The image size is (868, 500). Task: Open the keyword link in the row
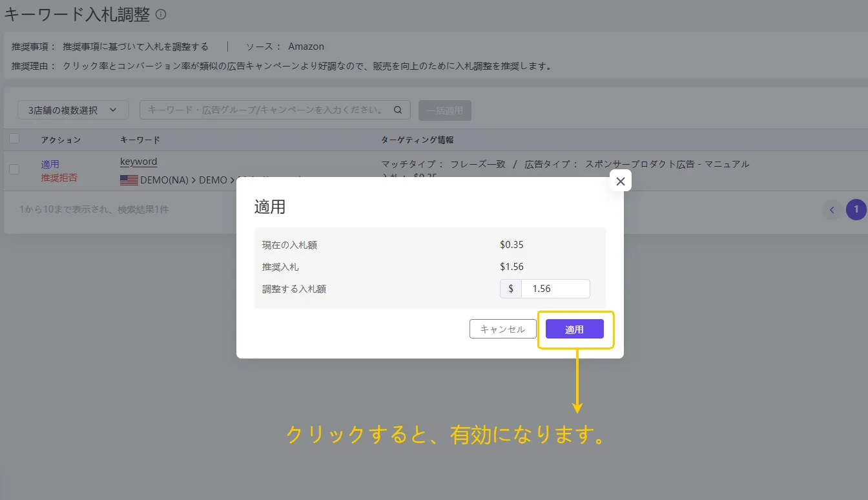coord(138,161)
